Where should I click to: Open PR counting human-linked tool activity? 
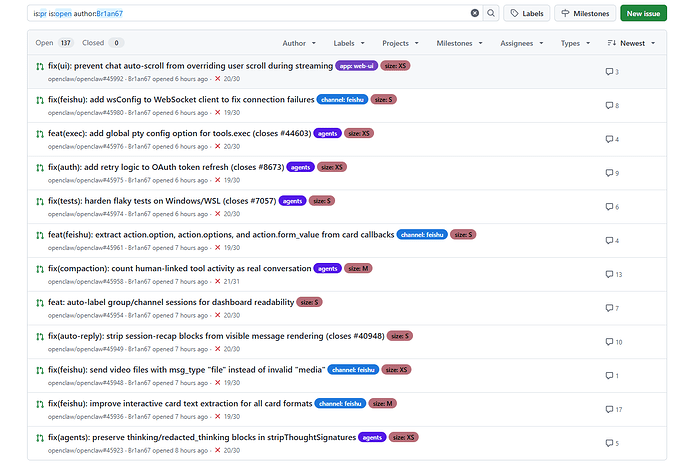click(x=180, y=268)
